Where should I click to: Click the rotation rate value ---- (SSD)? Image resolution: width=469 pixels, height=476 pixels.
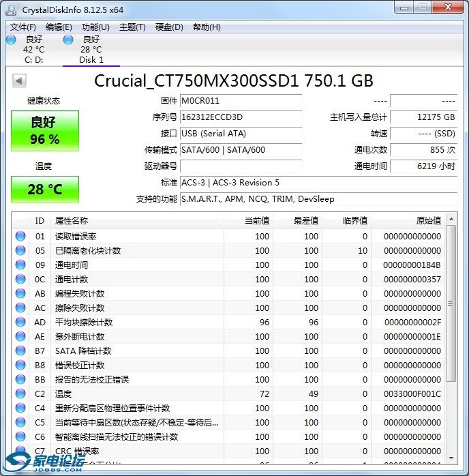coord(423,134)
